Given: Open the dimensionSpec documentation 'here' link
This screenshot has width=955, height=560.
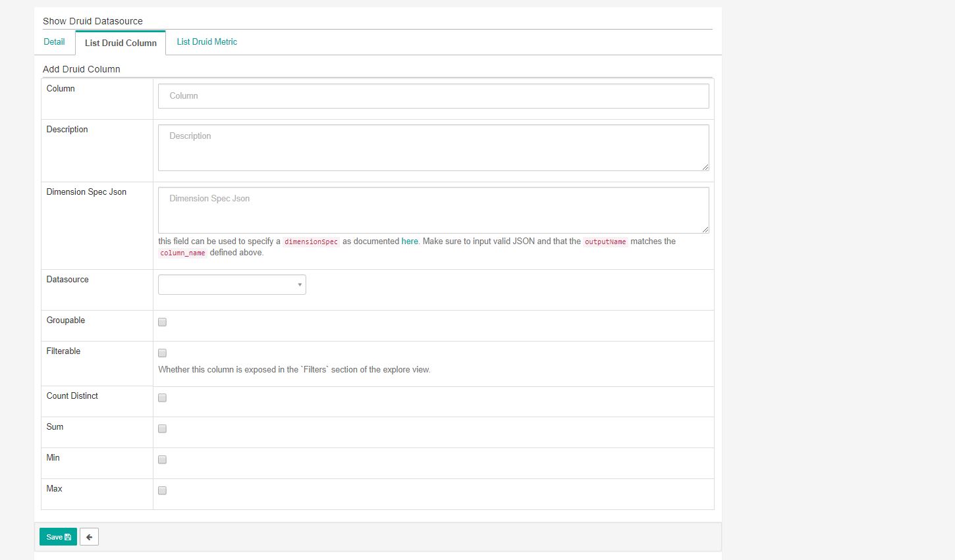Looking at the screenshot, I should coord(410,242).
